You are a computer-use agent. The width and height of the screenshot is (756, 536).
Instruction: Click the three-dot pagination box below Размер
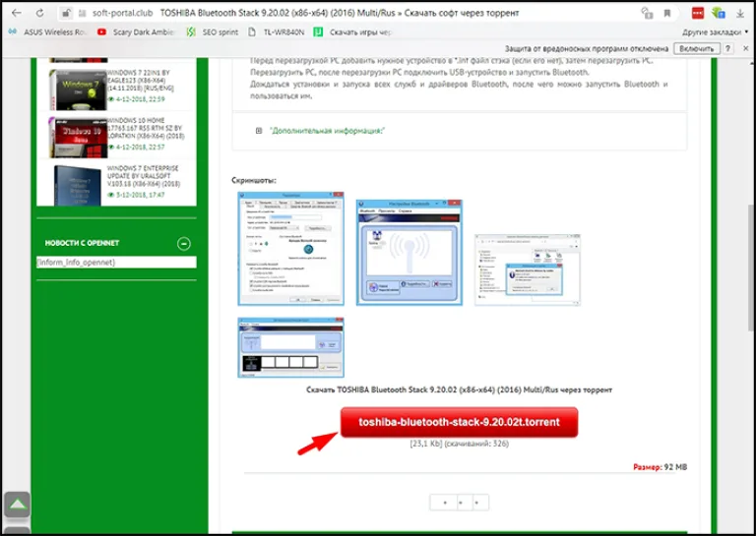(x=460, y=503)
